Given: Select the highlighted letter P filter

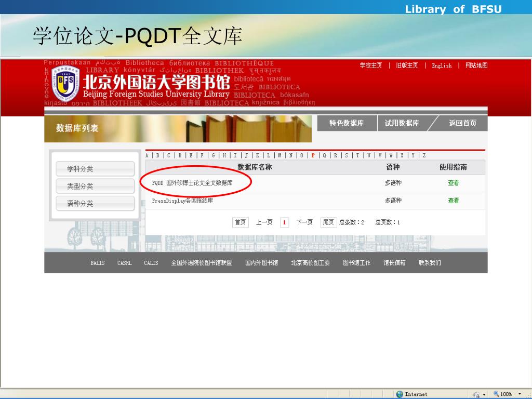Looking at the screenshot, I should coord(313,155).
